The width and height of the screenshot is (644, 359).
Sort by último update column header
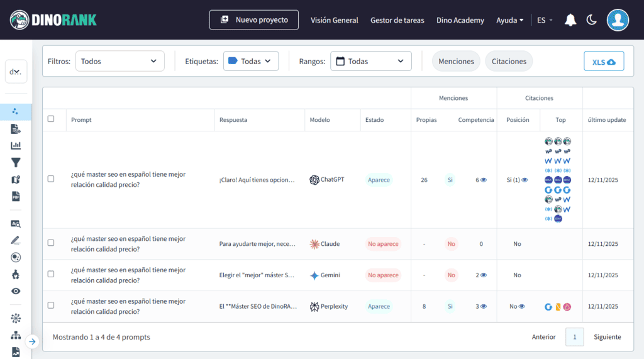607,120
